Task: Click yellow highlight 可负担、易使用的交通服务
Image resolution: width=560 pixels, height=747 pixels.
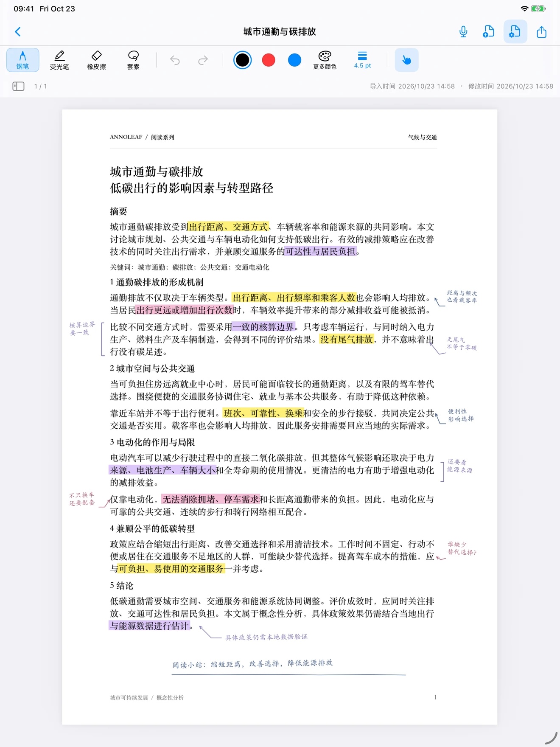Action: click(171, 569)
